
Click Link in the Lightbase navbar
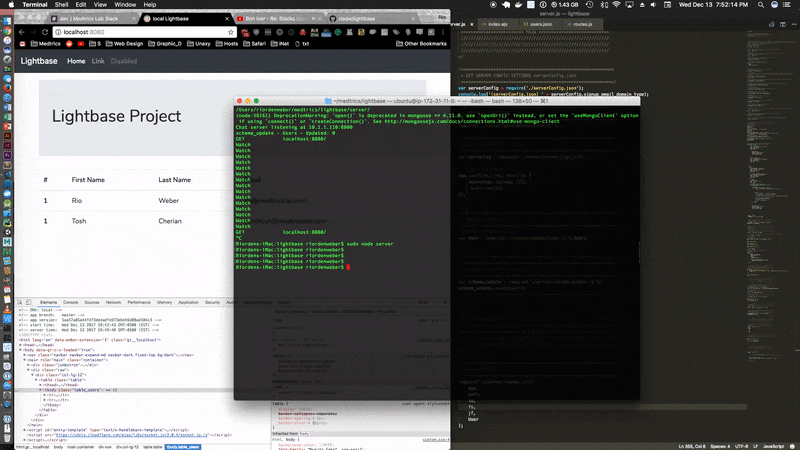pyautogui.click(x=98, y=61)
